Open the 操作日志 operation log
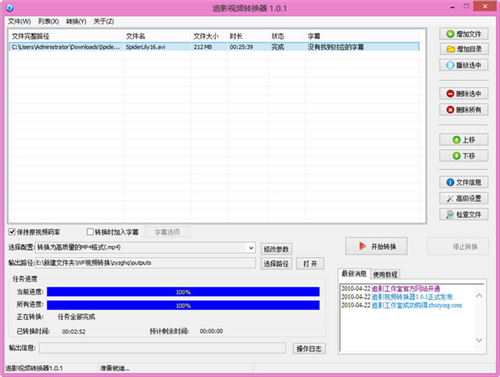Screen dimensions: 500x377 [309, 349]
